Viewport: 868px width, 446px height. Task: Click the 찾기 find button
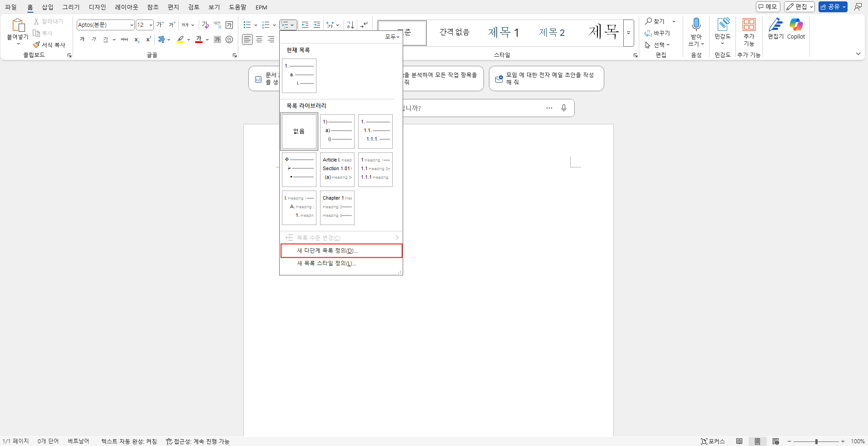tap(655, 21)
